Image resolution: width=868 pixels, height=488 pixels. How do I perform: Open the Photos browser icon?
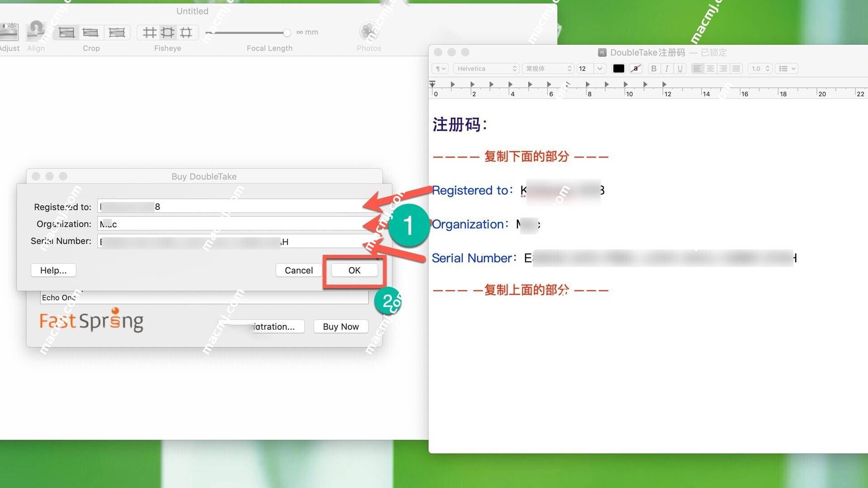369,32
